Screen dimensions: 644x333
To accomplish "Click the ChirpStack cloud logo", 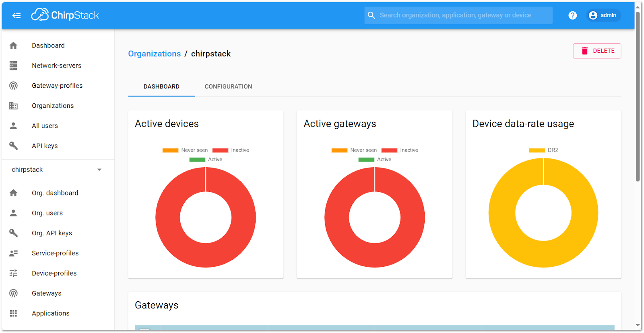I will click(40, 15).
